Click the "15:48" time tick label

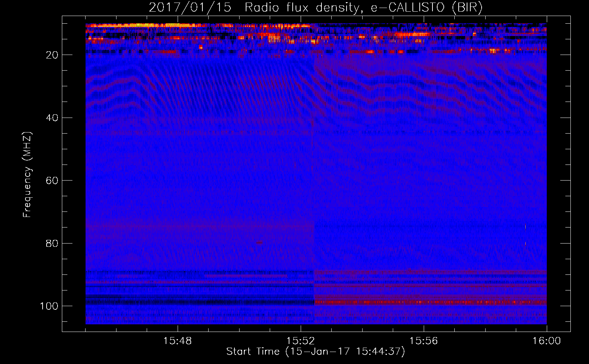178,341
